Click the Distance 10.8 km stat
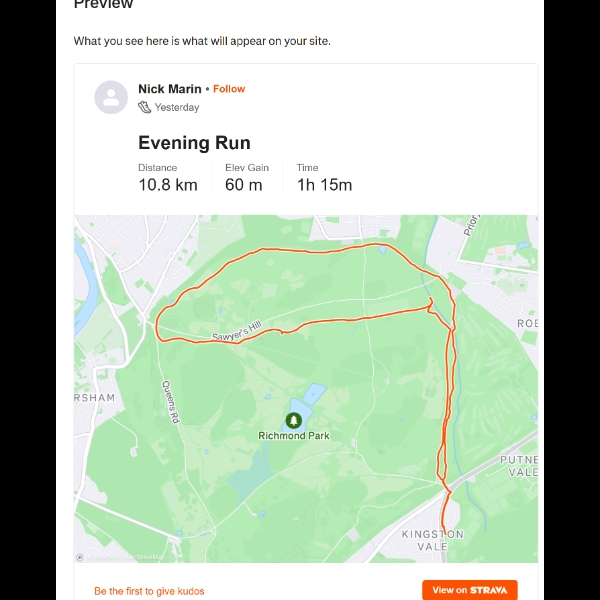Image resolution: width=600 pixels, height=600 pixels. 168,178
